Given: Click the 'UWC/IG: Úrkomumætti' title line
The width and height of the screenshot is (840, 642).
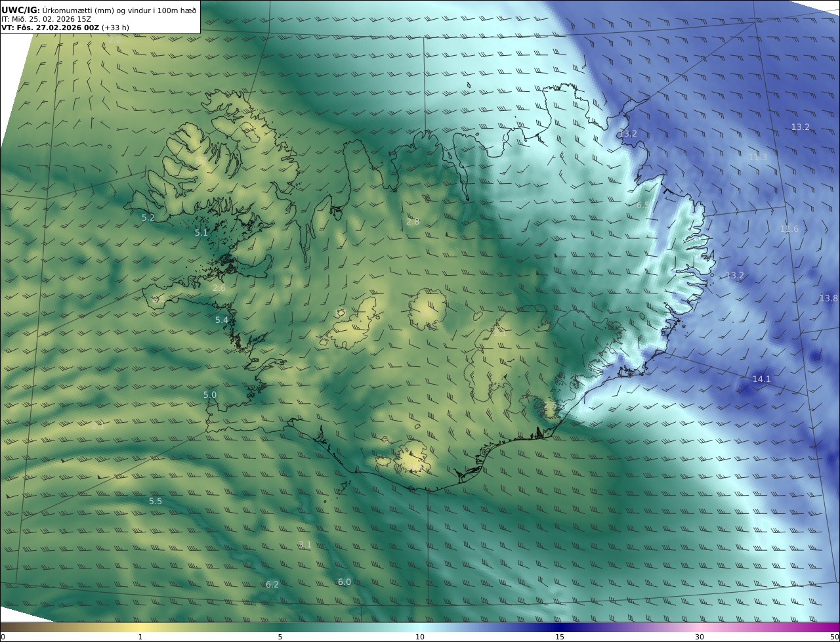Looking at the screenshot, I should [x=98, y=9].
